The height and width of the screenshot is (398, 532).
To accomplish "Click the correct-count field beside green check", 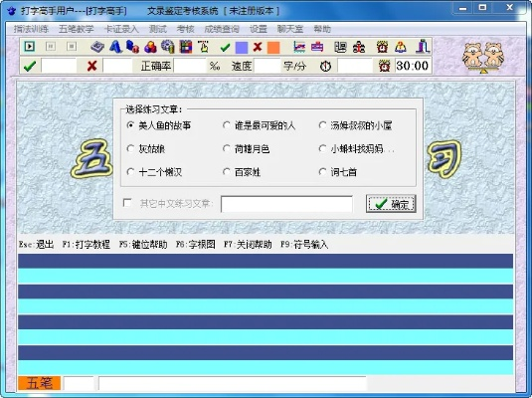I will 59,66.
